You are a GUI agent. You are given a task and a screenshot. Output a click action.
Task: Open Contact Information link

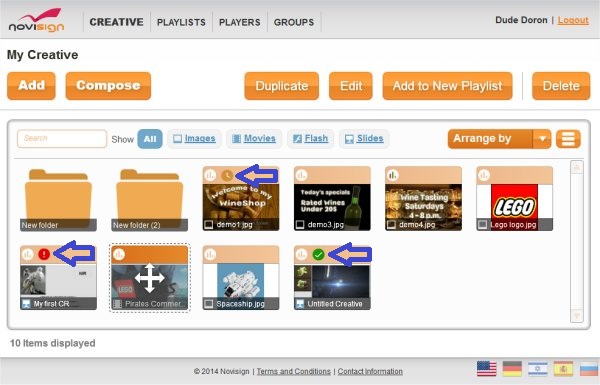[x=370, y=371]
